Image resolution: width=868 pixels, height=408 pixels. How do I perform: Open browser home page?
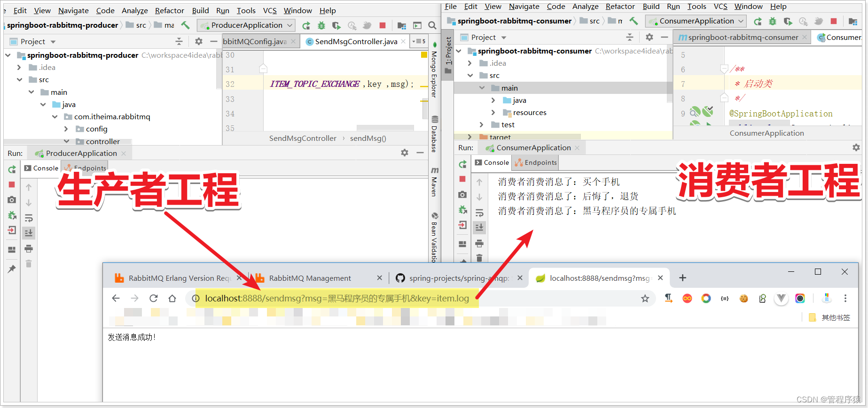[172, 298]
